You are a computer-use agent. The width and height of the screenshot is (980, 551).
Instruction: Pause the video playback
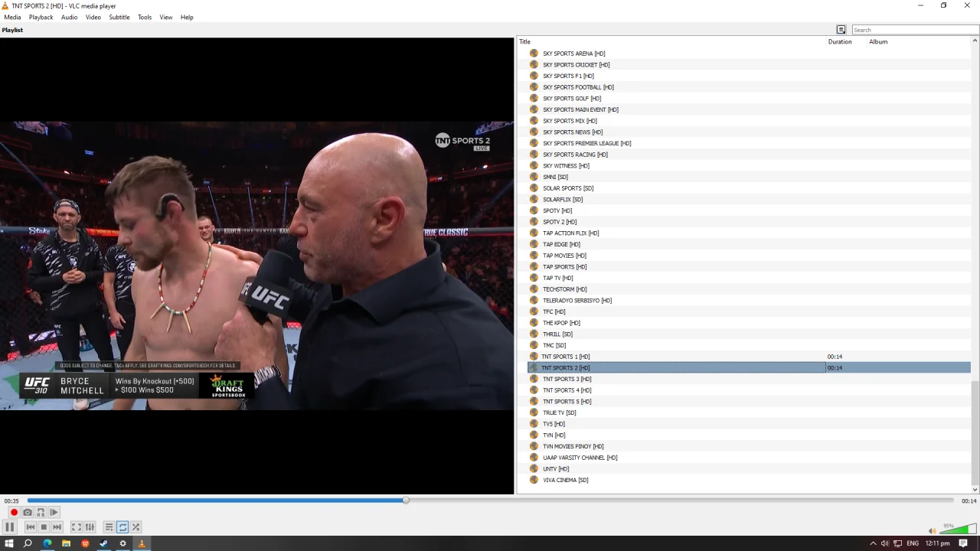pos(9,527)
